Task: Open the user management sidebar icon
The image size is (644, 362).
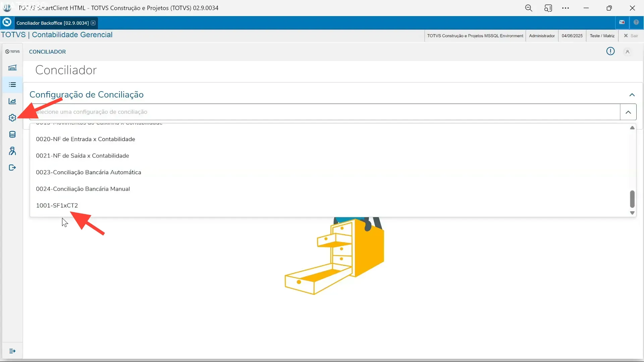Action: tap(12, 151)
